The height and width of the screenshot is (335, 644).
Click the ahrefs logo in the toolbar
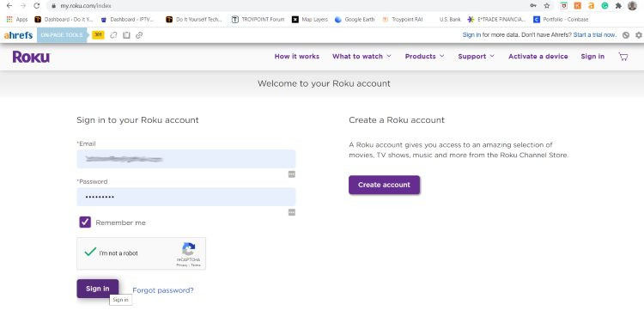tap(18, 35)
